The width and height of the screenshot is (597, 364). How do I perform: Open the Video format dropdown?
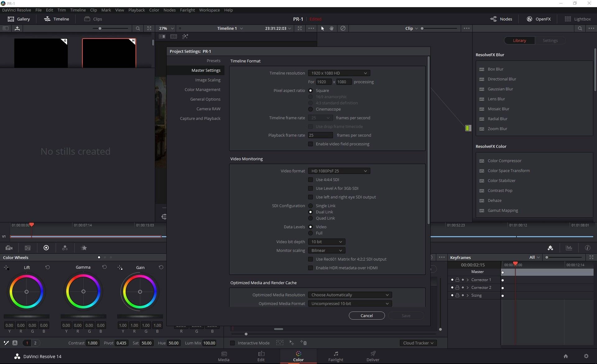(339, 171)
